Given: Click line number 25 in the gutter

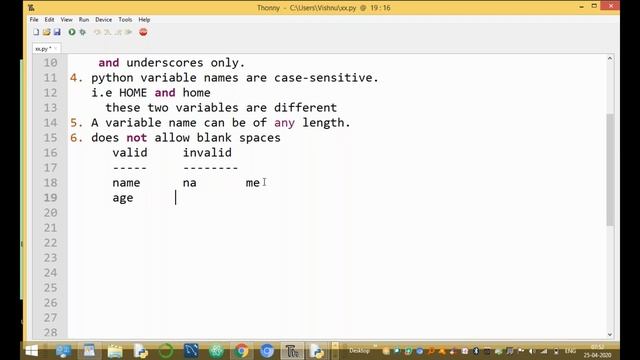Looking at the screenshot, I should (51, 288).
